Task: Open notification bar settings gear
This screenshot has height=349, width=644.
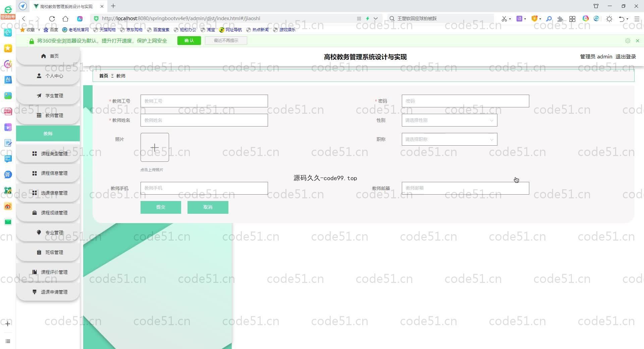Action: 628,41
